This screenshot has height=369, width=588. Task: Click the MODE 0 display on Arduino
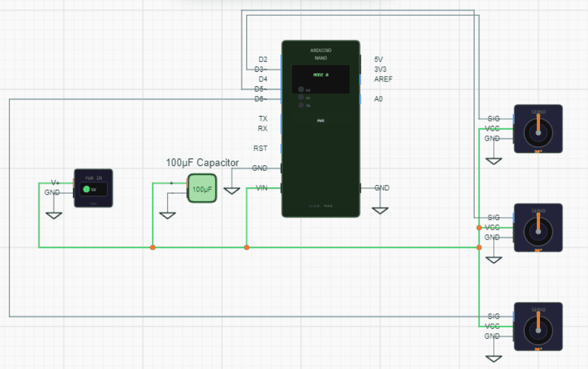point(320,79)
